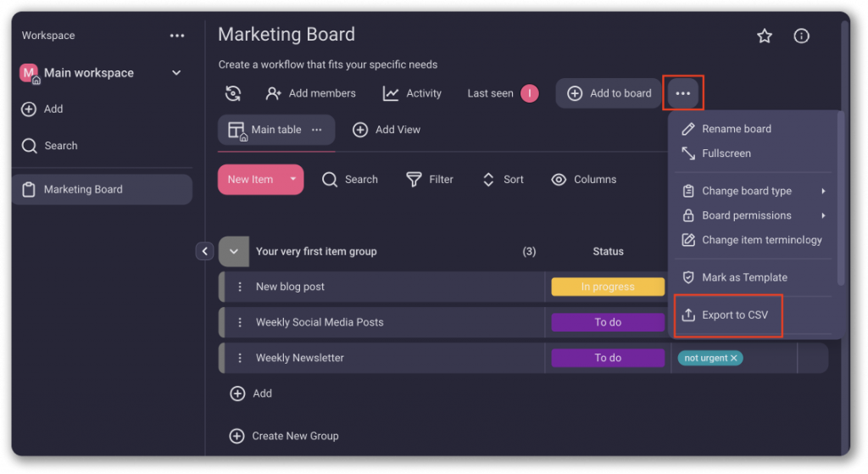Viewport: 868px width, 474px height.
Task: Collapse the left sidebar panel arrow
Action: (x=204, y=251)
